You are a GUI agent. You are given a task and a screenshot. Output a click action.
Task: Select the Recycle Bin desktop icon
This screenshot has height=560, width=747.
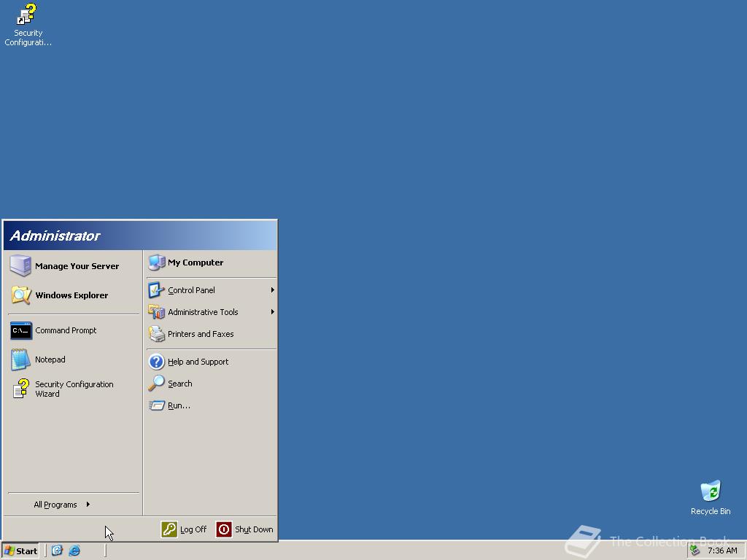coord(711,491)
